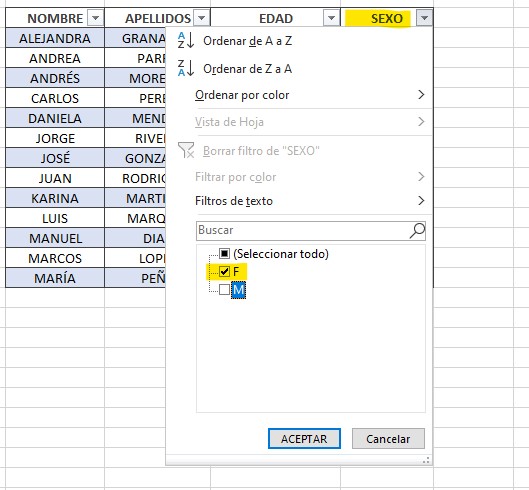Select the F label in filter list
529x490 pixels.
(x=236, y=271)
